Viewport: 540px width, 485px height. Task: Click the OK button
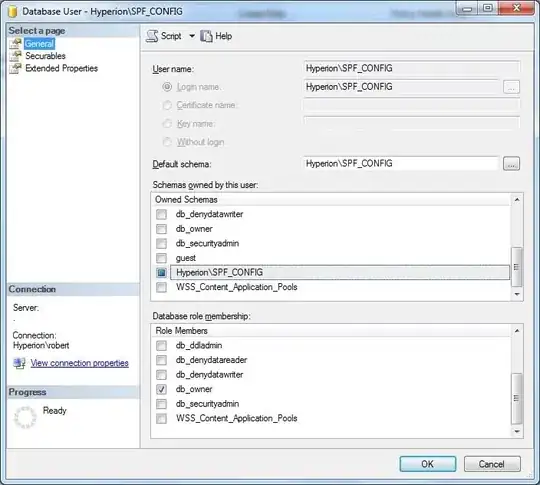428,464
